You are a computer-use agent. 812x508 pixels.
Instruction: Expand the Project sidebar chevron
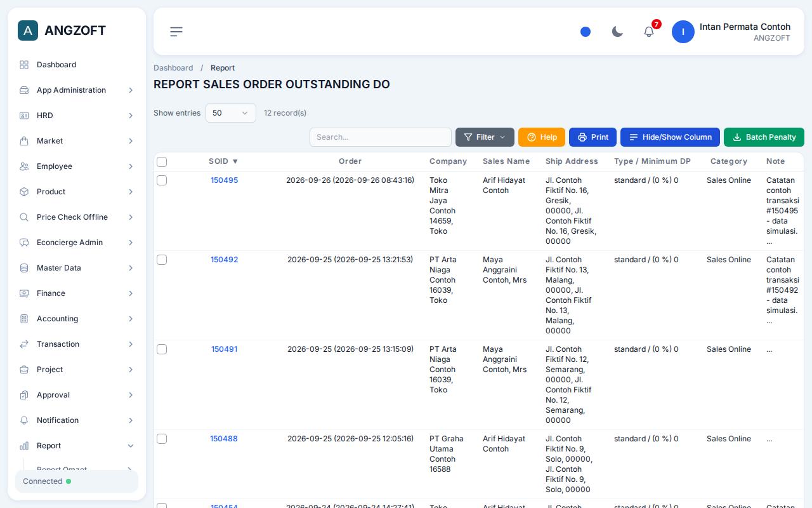pyautogui.click(x=131, y=370)
